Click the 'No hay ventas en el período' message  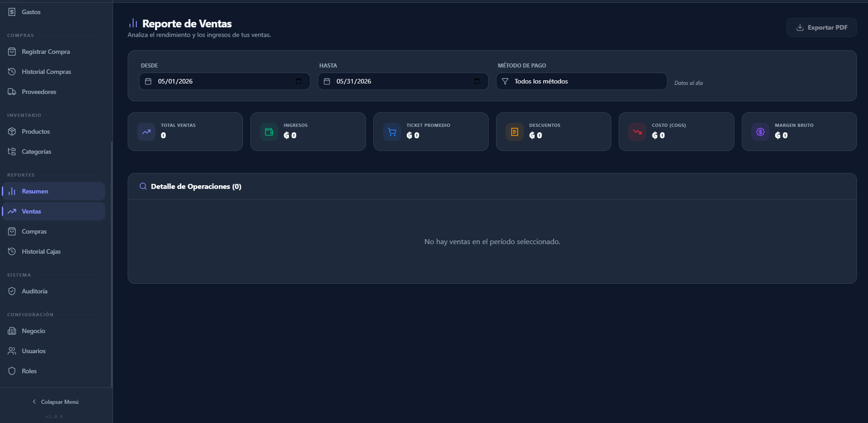492,241
